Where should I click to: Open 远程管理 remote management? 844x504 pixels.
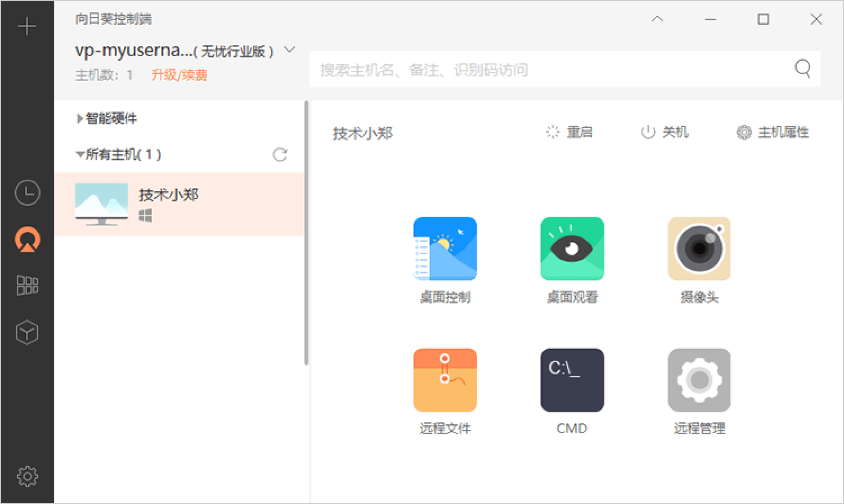pyautogui.click(x=699, y=391)
